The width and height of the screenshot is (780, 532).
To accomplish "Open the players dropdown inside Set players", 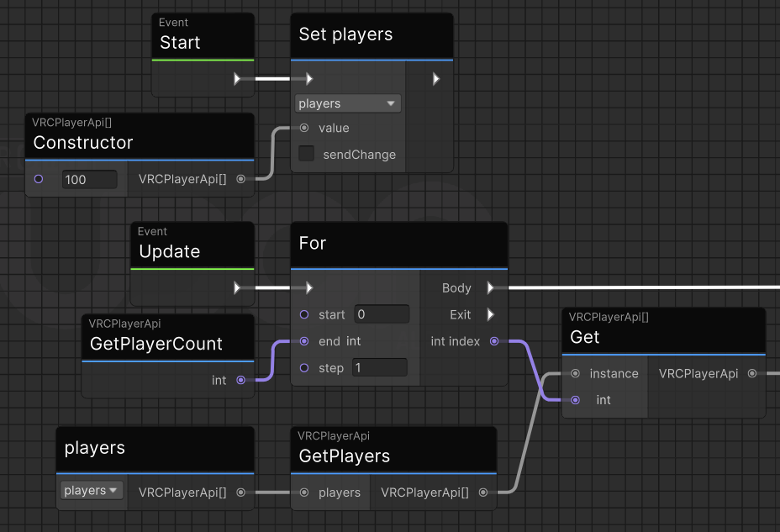I will click(347, 103).
